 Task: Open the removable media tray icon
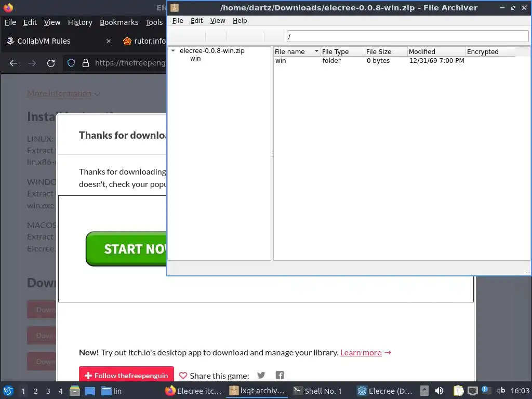(x=424, y=391)
